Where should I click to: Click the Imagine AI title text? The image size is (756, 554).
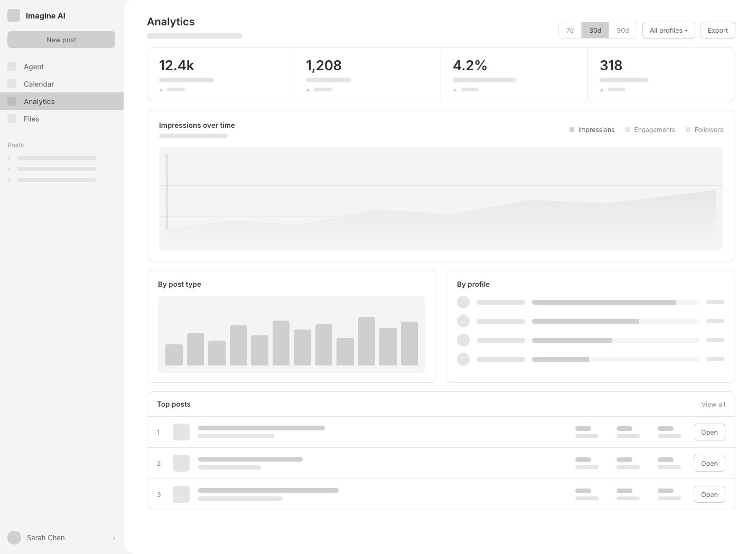45,16
